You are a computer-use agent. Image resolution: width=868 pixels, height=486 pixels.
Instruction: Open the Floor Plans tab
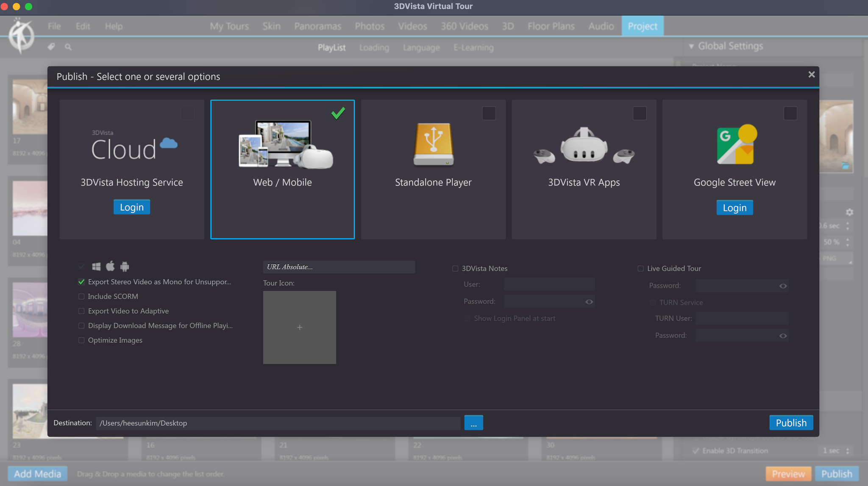[551, 26]
